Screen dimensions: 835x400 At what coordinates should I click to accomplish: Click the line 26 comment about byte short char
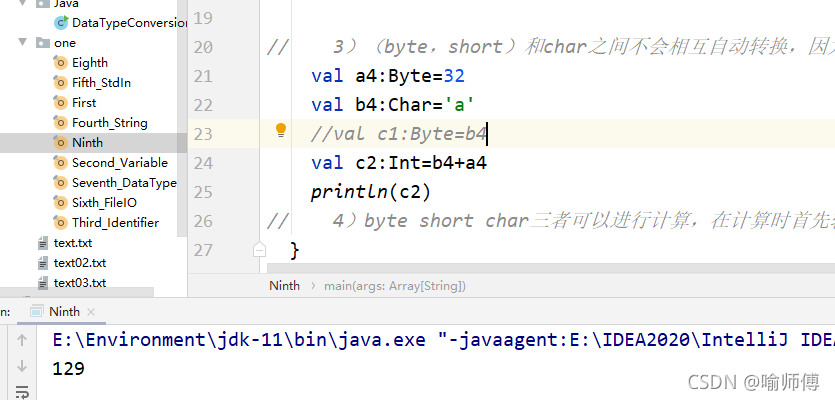(x=551, y=221)
